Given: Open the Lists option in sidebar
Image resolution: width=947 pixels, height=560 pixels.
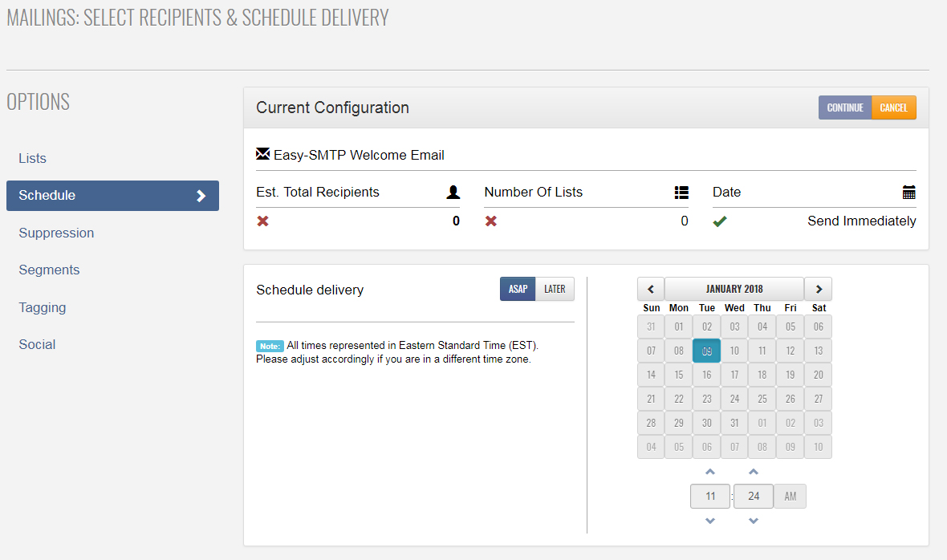Looking at the screenshot, I should click(33, 158).
